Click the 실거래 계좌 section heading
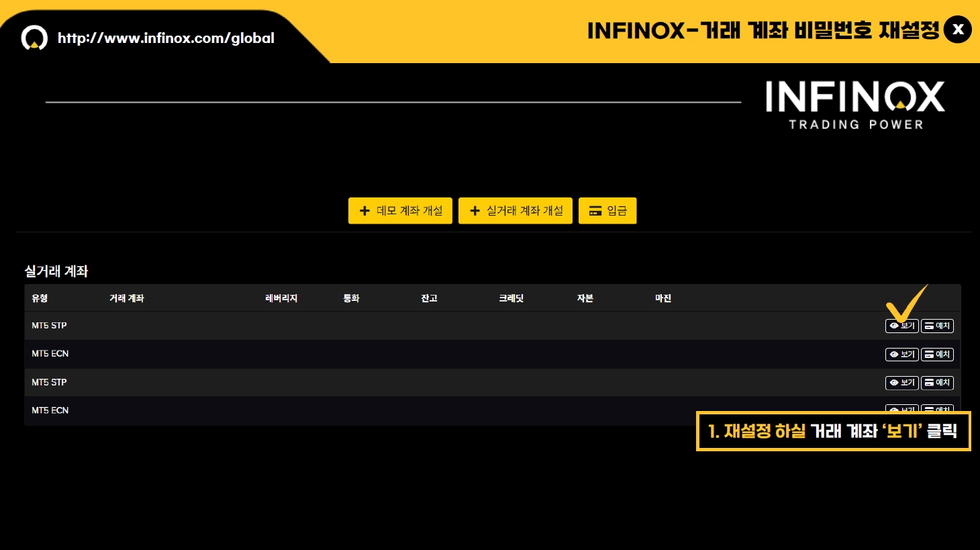The height and width of the screenshot is (550, 980). pos(56,271)
